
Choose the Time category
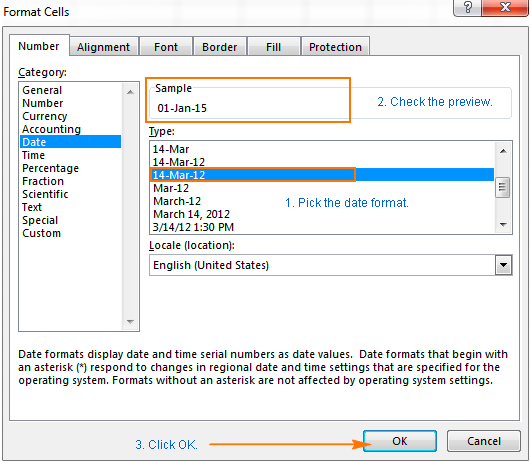point(33,155)
